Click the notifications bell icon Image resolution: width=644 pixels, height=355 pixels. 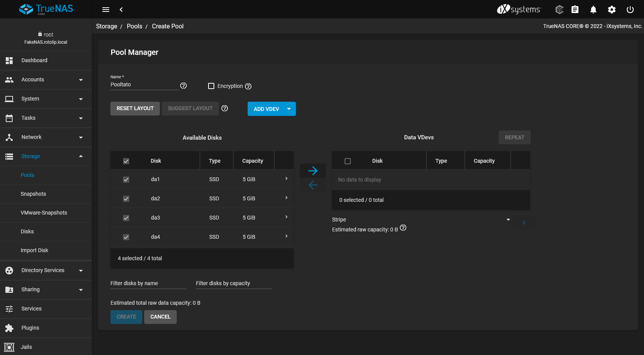pyautogui.click(x=593, y=10)
